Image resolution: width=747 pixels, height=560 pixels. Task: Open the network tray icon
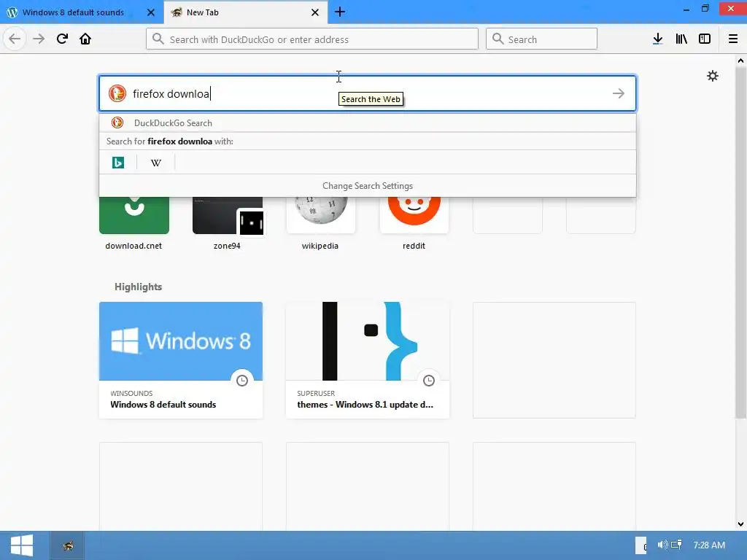click(676, 545)
